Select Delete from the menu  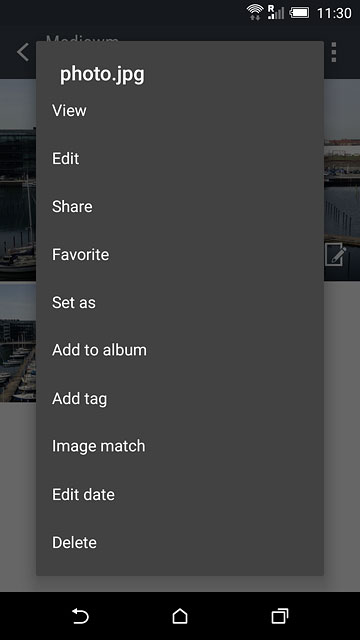click(x=180, y=542)
